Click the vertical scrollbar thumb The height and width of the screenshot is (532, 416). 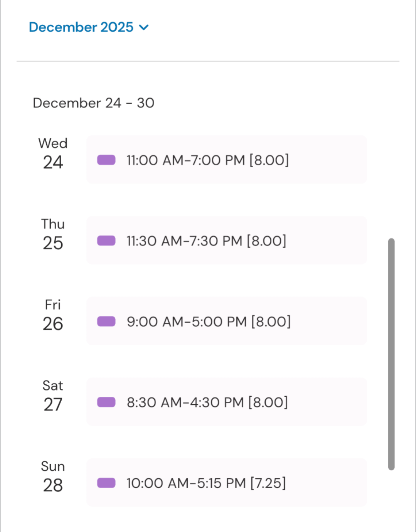click(391, 354)
